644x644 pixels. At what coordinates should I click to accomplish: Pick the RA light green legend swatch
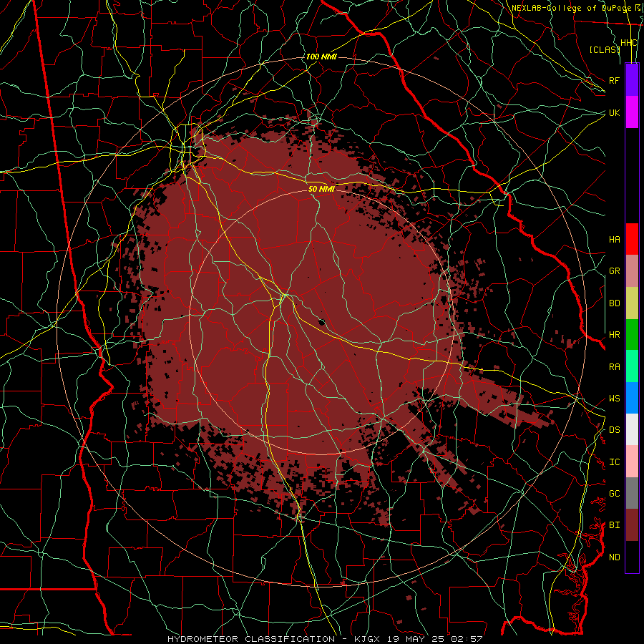pos(632,366)
